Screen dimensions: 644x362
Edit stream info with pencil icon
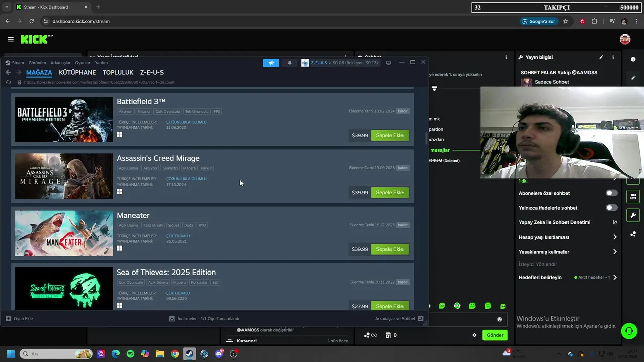[601, 57]
